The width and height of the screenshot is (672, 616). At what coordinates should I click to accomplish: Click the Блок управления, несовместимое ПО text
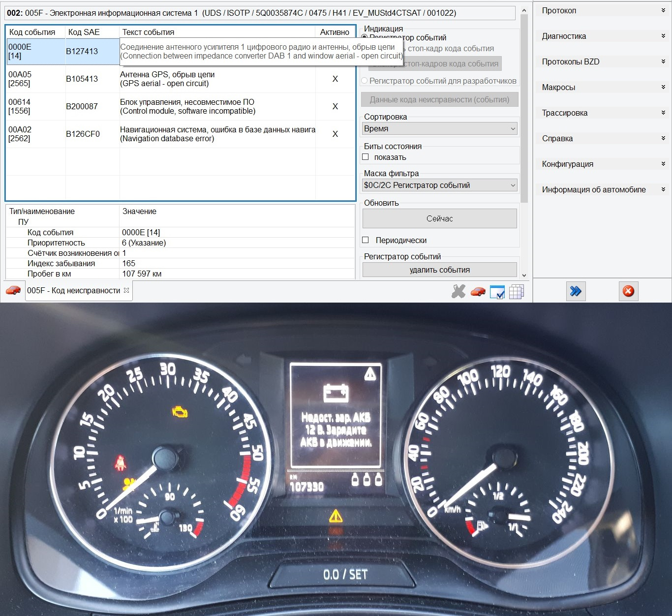coord(187,102)
